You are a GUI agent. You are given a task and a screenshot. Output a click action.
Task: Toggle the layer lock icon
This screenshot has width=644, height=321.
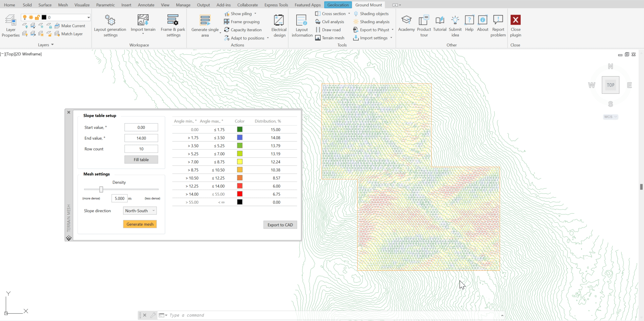click(x=37, y=17)
